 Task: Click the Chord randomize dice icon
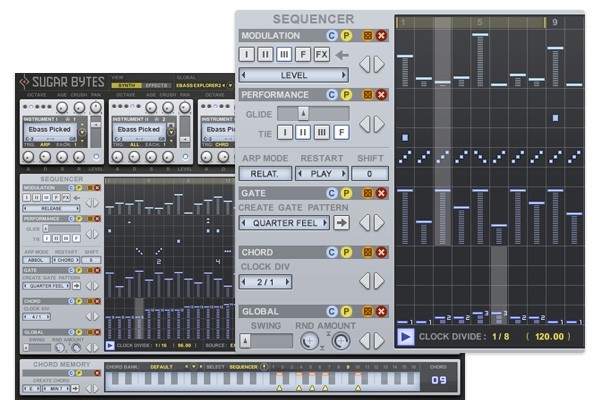(367, 252)
